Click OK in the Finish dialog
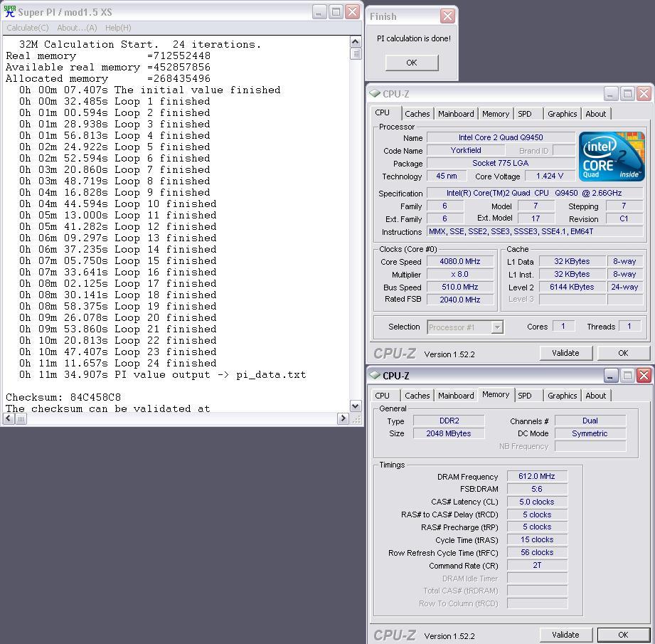The width and height of the screenshot is (655, 644). [412, 63]
